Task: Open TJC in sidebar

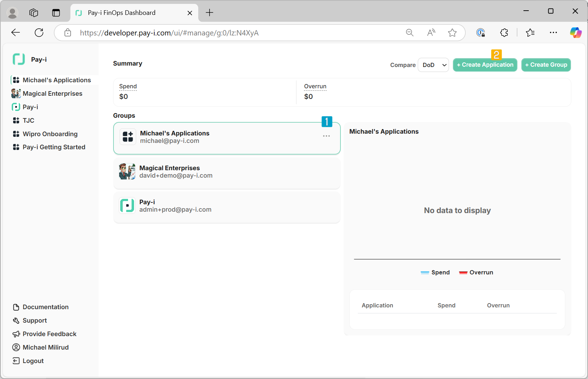Action: coord(28,121)
